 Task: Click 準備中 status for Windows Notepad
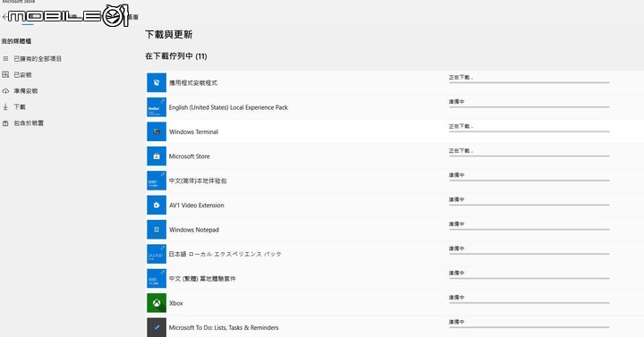point(456,223)
